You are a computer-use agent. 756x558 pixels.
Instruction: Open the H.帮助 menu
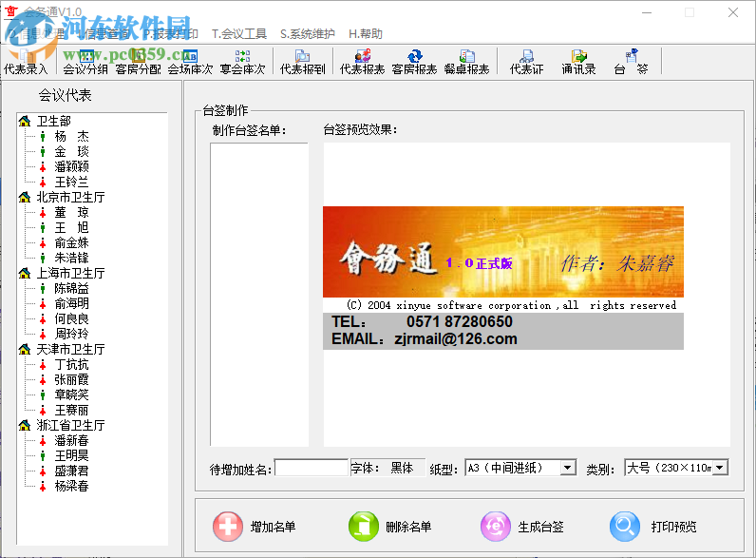pyautogui.click(x=366, y=34)
